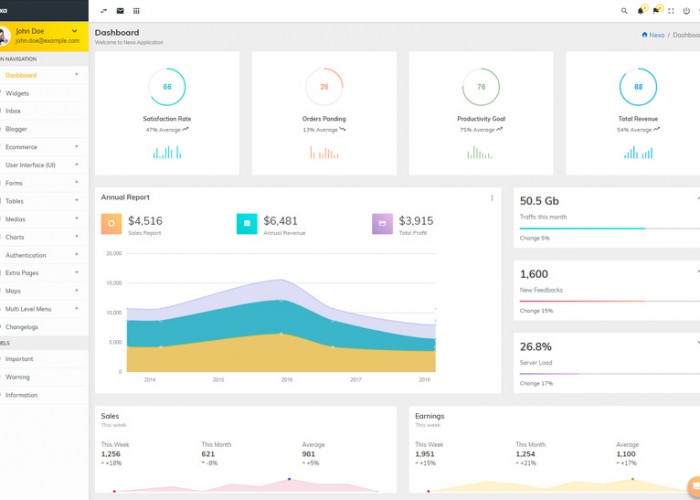Click the orange Sales Report icon
This screenshot has height=500, width=700.
point(111,224)
